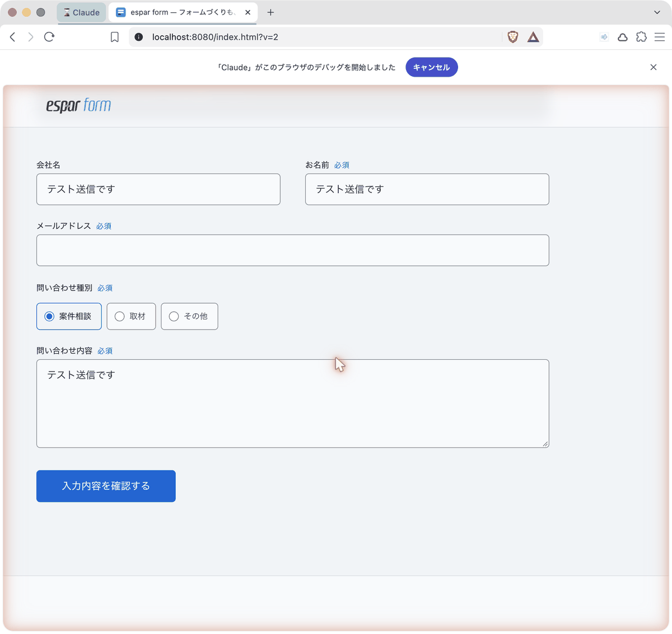672x634 pixels.
Task: Select the 案件相談 radio option
Action: 69,316
